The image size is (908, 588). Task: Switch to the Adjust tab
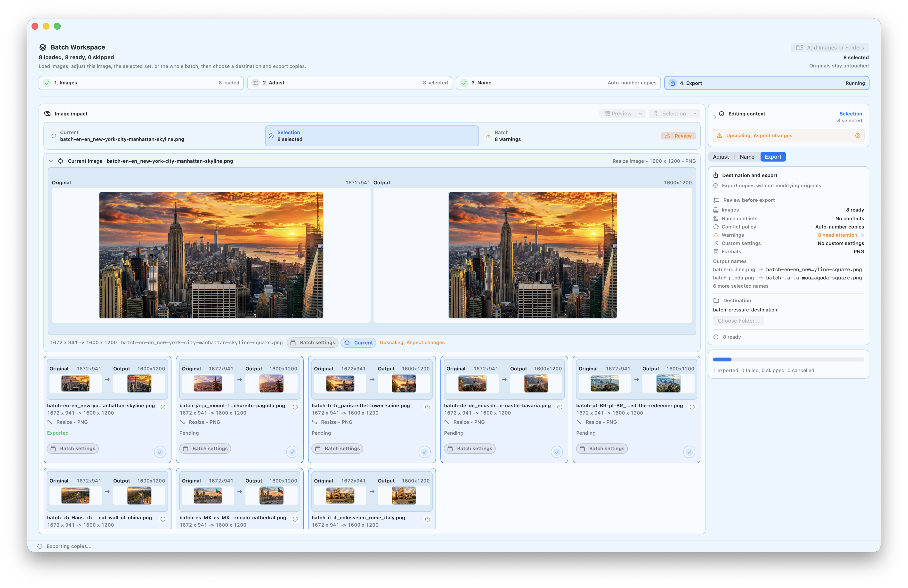(721, 157)
